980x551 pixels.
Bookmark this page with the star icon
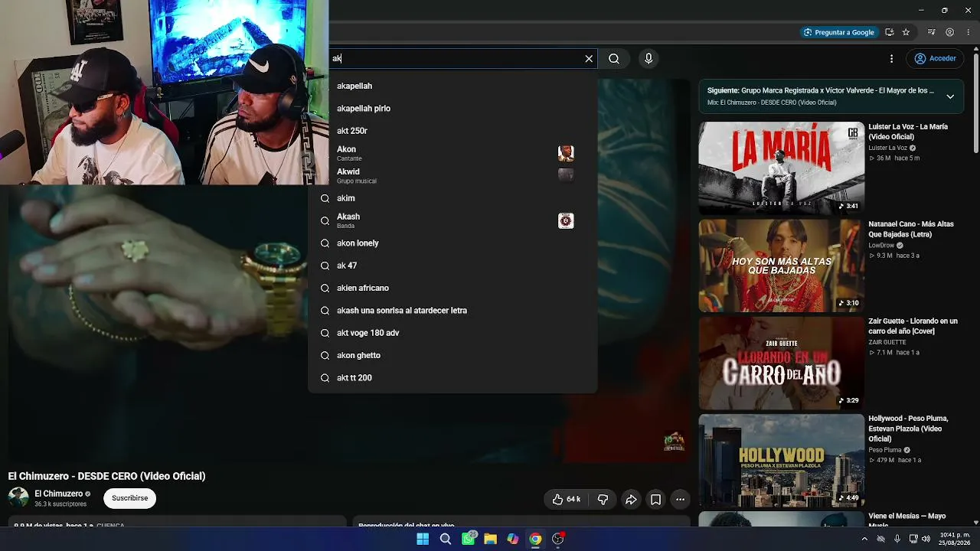click(x=906, y=32)
